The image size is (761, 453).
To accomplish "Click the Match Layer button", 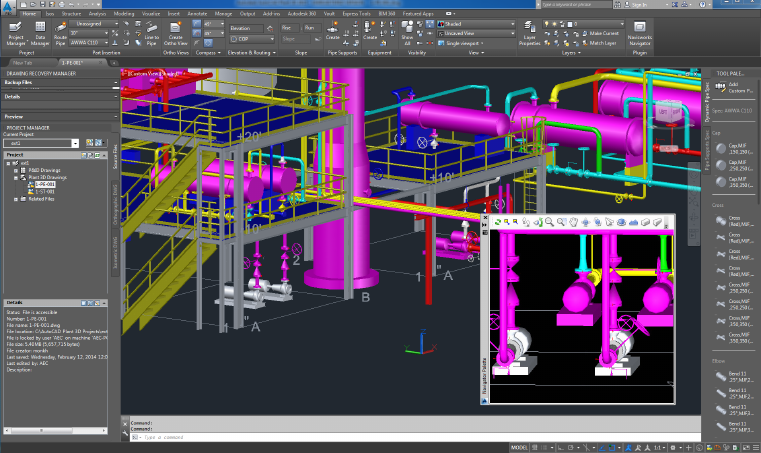I will (x=602, y=44).
